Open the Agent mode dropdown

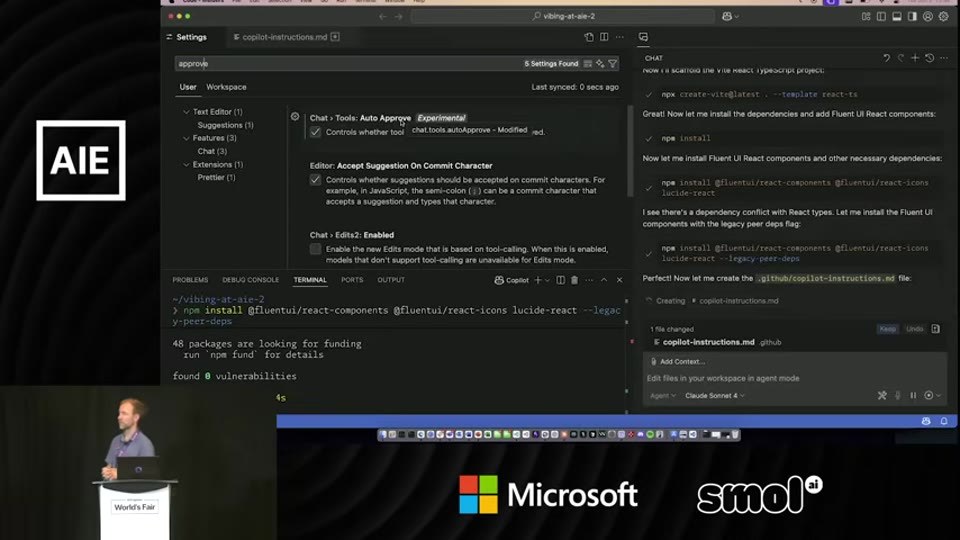tap(662, 396)
